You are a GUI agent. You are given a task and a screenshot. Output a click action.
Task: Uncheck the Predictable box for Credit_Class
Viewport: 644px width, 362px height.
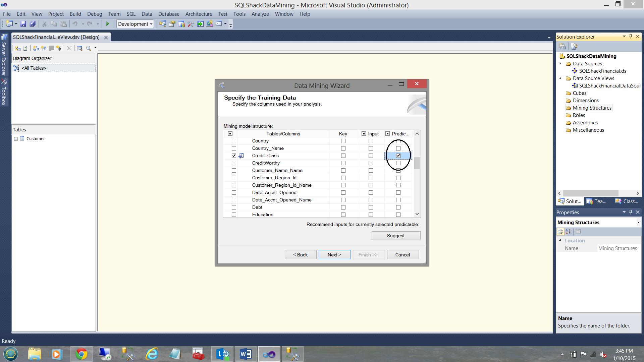tap(398, 156)
